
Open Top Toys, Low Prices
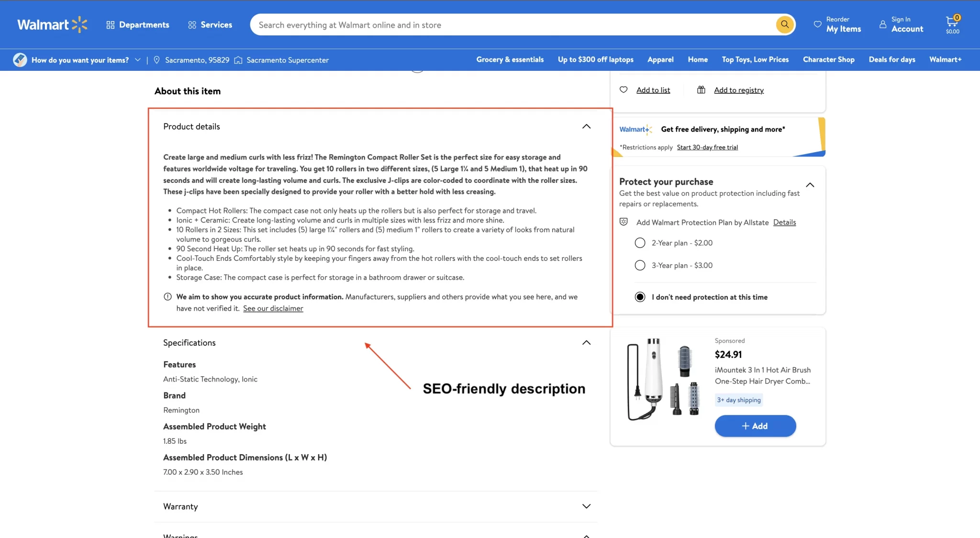[755, 59]
